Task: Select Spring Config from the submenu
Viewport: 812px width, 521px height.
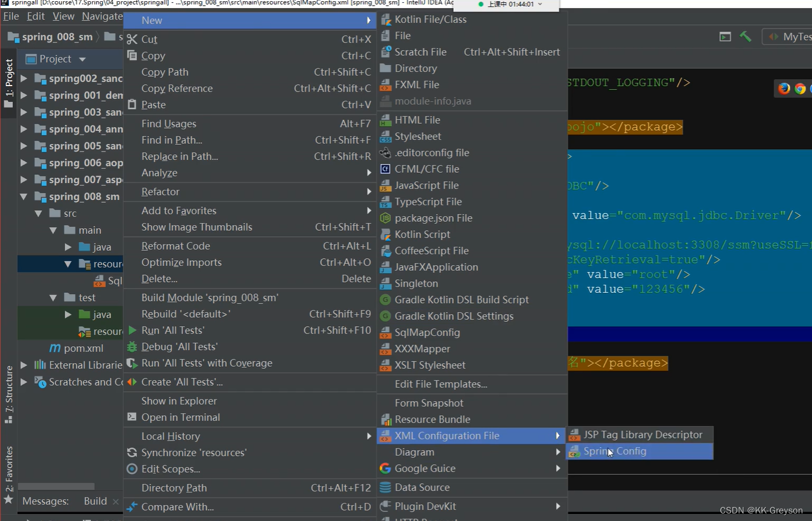Action: coord(640,451)
